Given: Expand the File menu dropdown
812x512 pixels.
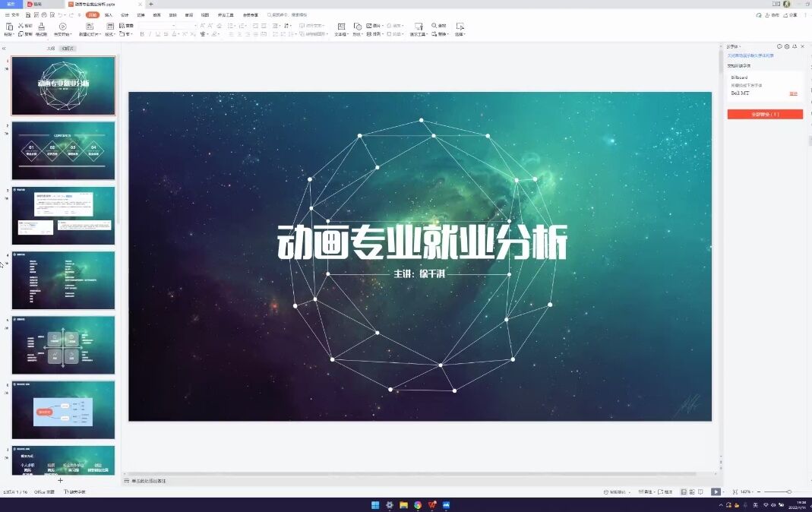Looking at the screenshot, I should (x=12, y=14).
